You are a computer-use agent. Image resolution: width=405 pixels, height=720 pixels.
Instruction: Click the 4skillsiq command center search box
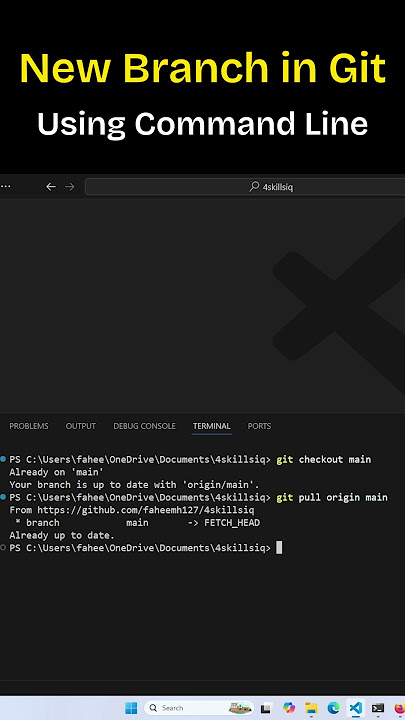[x=245, y=187]
